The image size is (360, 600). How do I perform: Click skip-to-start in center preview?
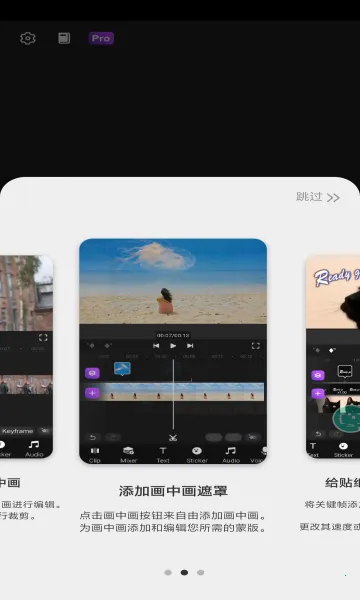pos(156,346)
